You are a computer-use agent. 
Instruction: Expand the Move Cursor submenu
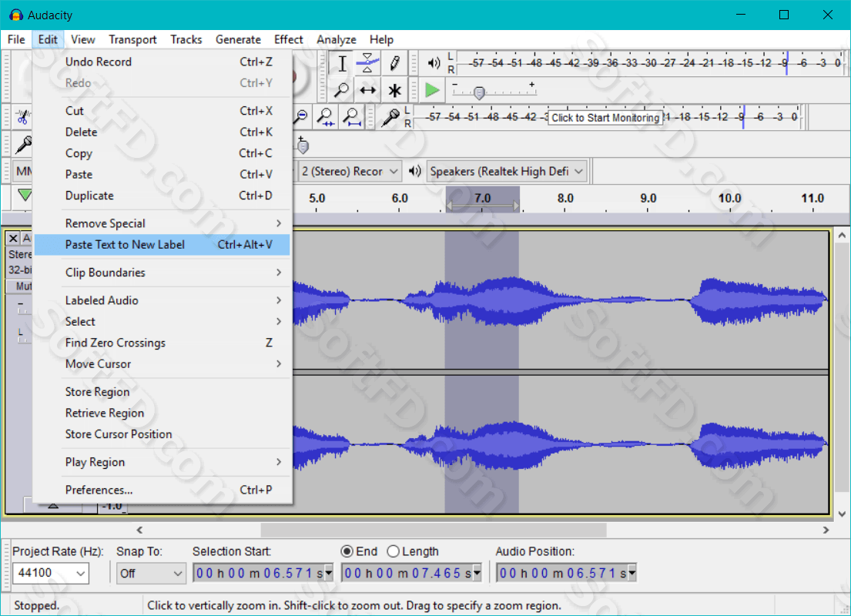pos(162,363)
